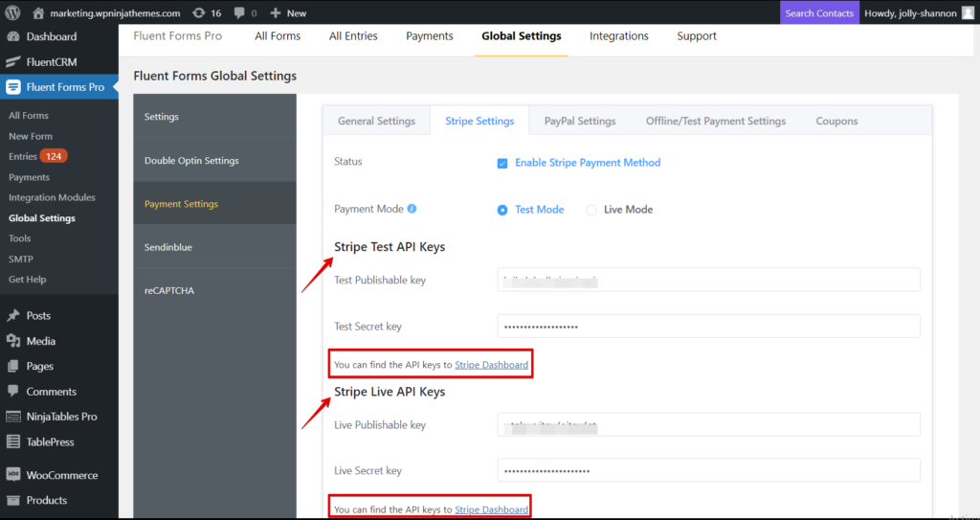Click the Fluent Forms Pro sidebar icon
Screen dimensions: 980x520
point(13,87)
